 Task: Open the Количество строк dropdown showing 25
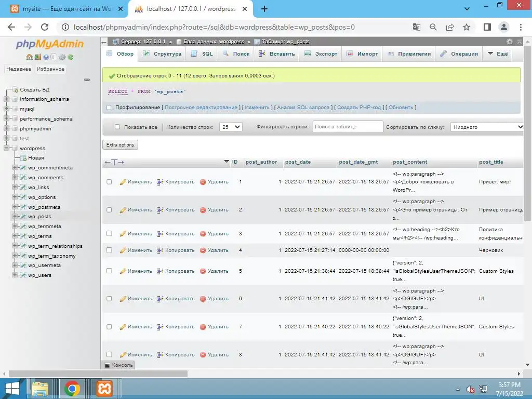pos(231,127)
